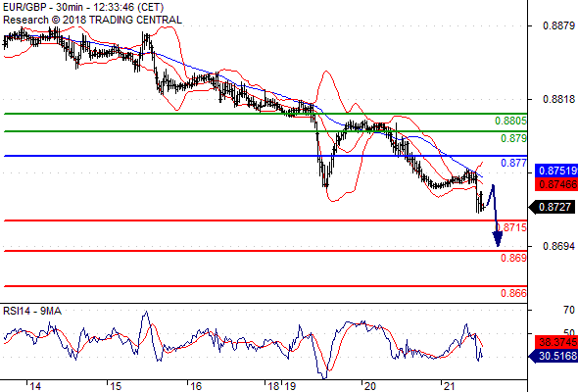Click the date marker 14 on time axis
The width and height of the screenshot is (578, 392).
(x=35, y=386)
